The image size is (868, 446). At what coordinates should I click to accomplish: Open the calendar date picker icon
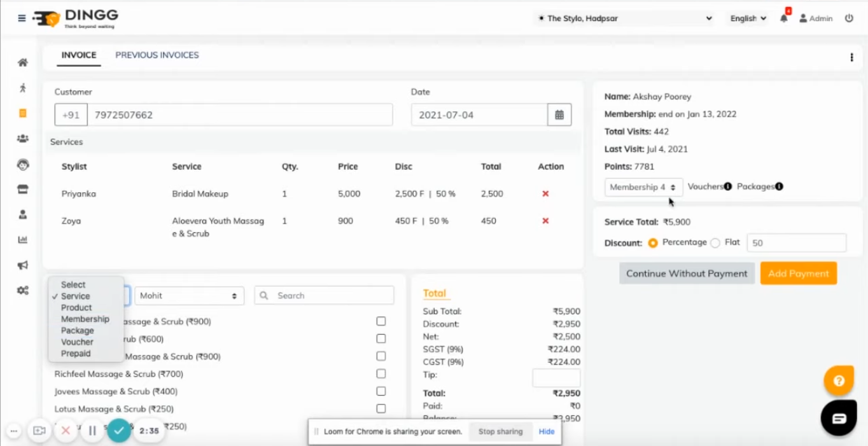coord(559,115)
